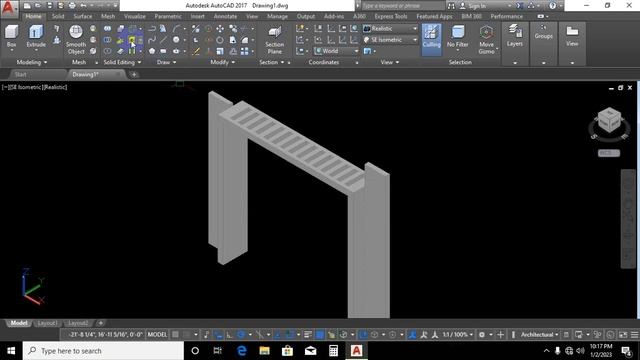
Task: Select the Box solid tool
Action: [11, 37]
